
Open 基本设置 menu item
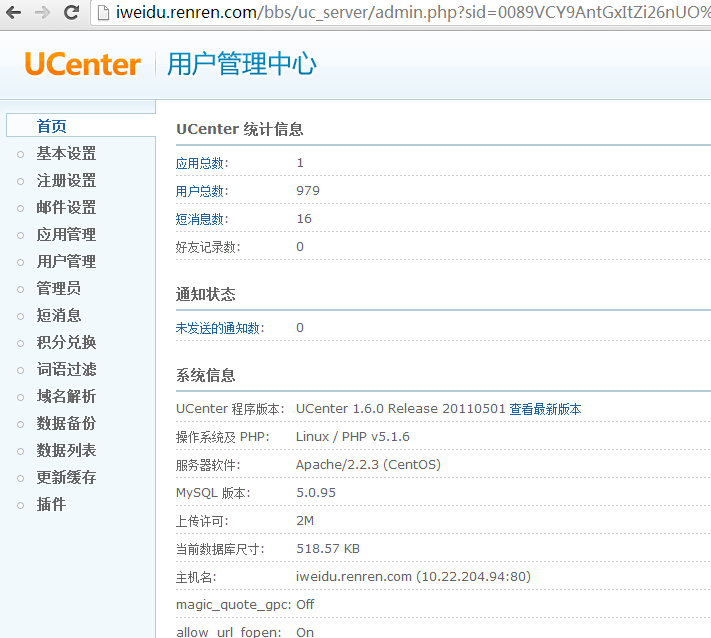(66, 153)
